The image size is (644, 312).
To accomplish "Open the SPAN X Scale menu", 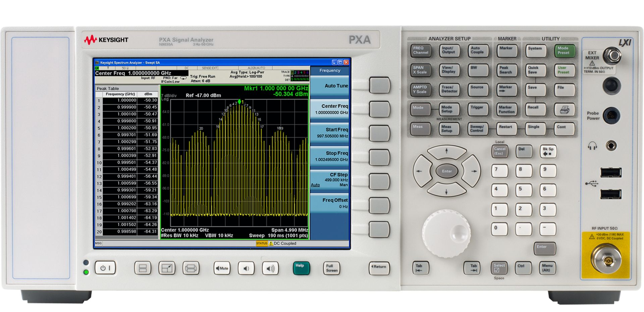I will pyautogui.click(x=420, y=70).
